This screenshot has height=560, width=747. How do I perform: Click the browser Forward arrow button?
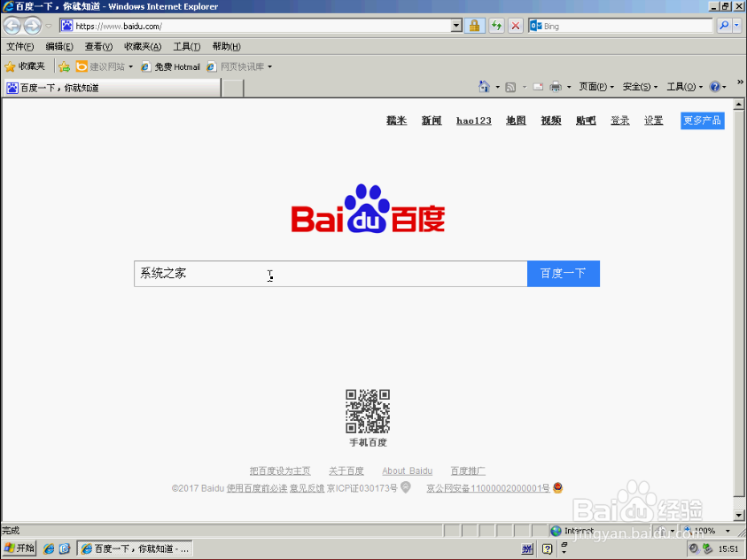pyautogui.click(x=33, y=26)
